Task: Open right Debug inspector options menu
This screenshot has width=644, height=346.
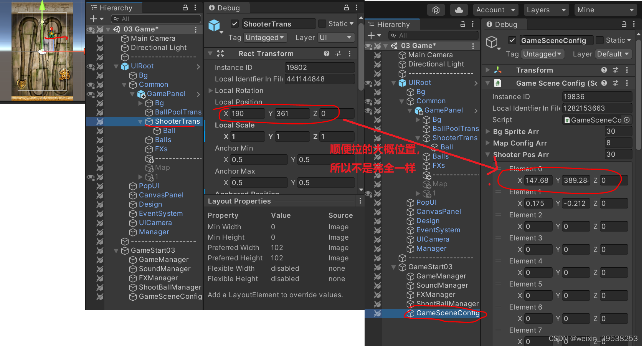Action: click(x=634, y=24)
